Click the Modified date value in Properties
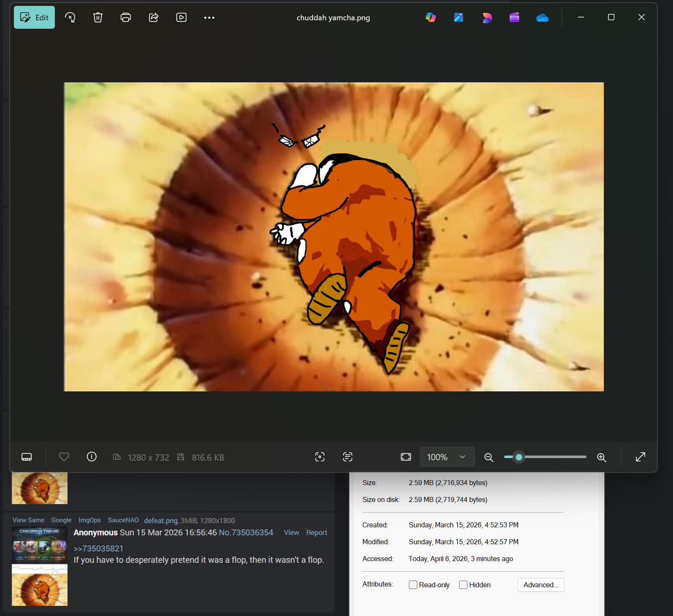This screenshot has width=673, height=616. (x=464, y=542)
